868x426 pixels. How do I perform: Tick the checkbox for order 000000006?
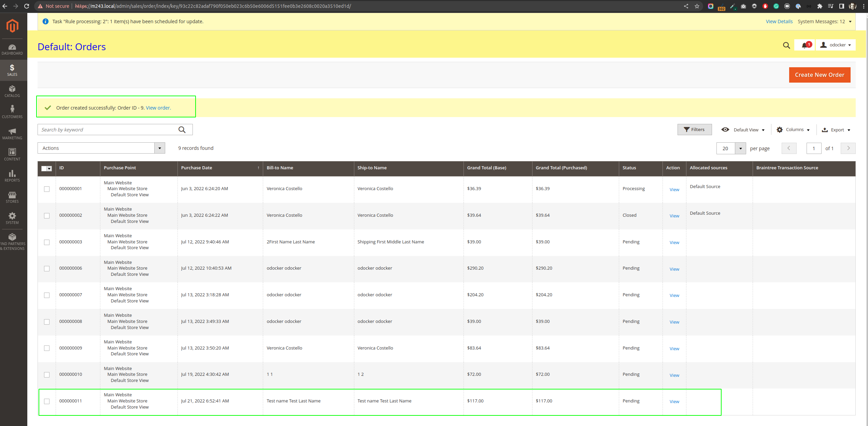47,269
